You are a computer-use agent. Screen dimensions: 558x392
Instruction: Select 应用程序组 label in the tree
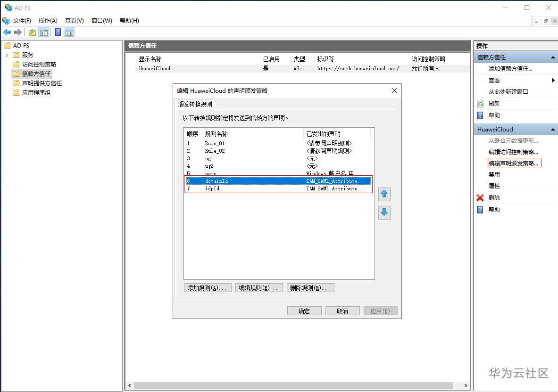click(36, 92)
